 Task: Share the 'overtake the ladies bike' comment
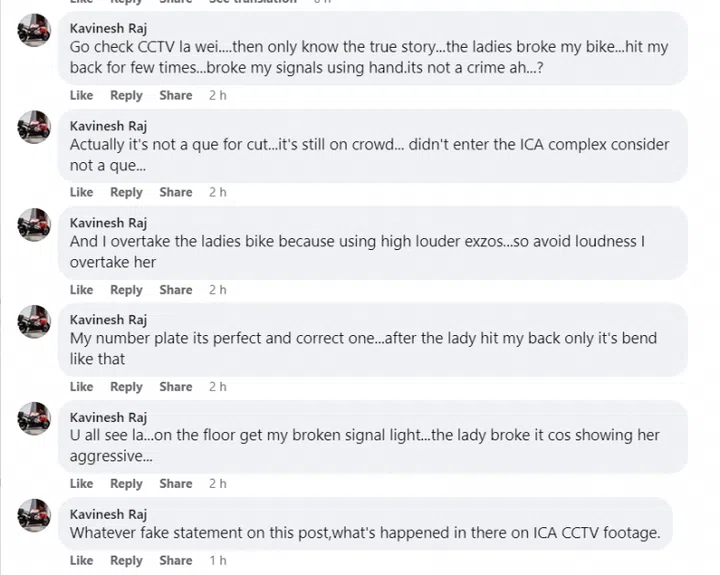pyautogui.click(x=176, y=290)
